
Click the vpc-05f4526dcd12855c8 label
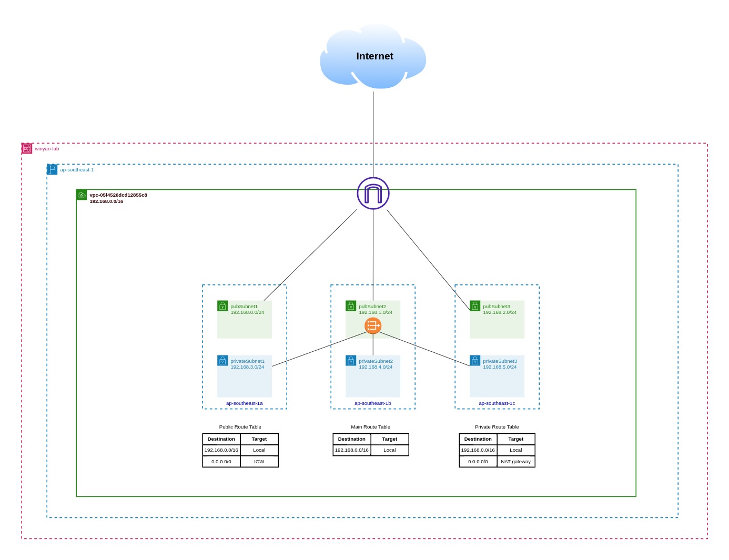coord(118,195)
